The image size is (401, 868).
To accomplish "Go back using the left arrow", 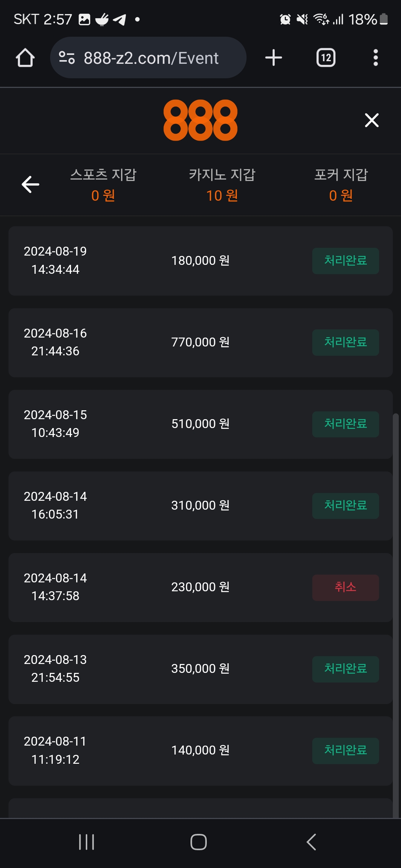I will point(30,185).
